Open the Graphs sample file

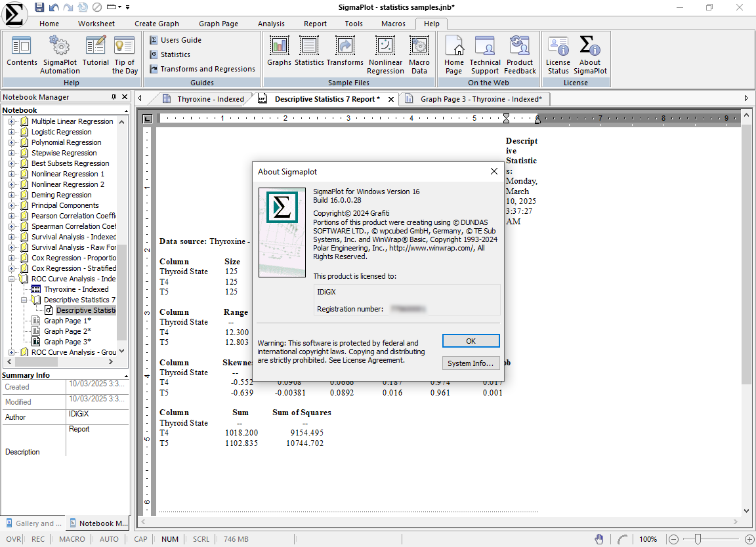tap(279, 51)
